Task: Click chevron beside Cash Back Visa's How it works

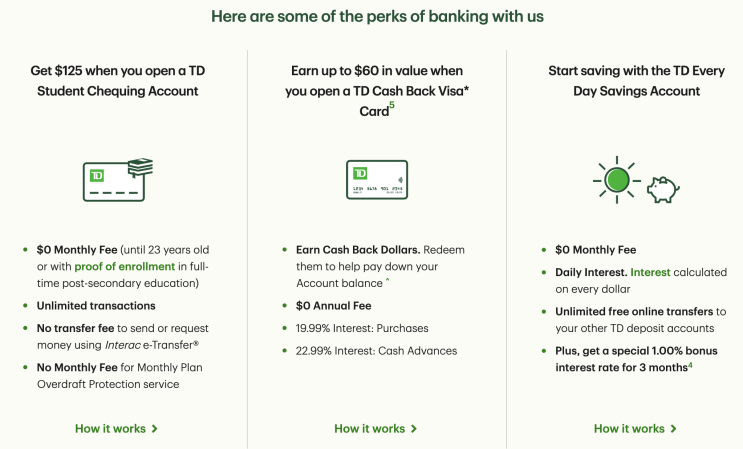Action: point(413,429)
